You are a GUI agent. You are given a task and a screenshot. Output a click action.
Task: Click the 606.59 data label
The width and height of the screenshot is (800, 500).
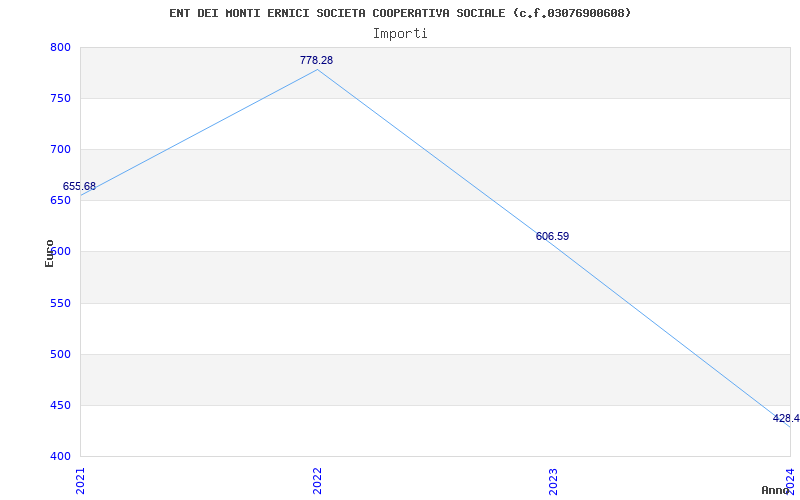pyautogui.click(x=552, y=236)
